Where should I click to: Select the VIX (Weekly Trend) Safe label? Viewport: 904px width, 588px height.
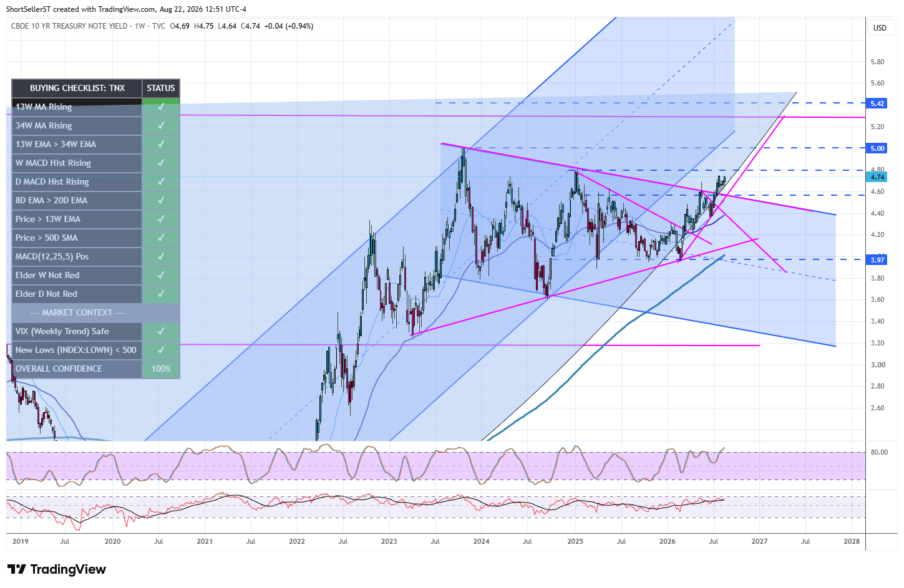pyautogui.click(x=62, y=331)
